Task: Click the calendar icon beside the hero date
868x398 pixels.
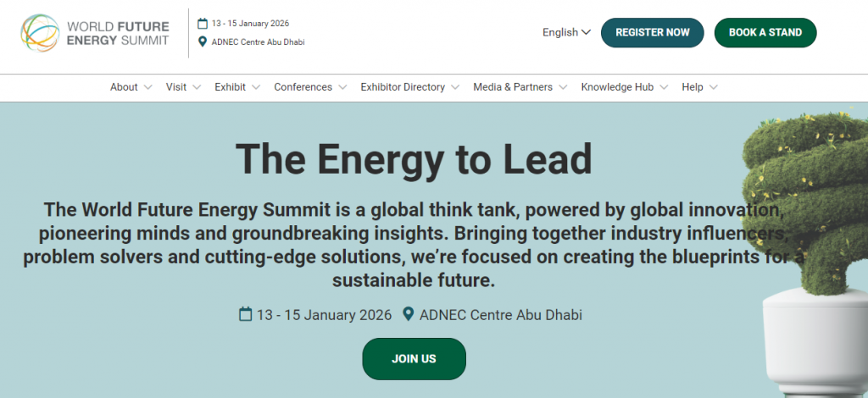Action: (246, 315)
